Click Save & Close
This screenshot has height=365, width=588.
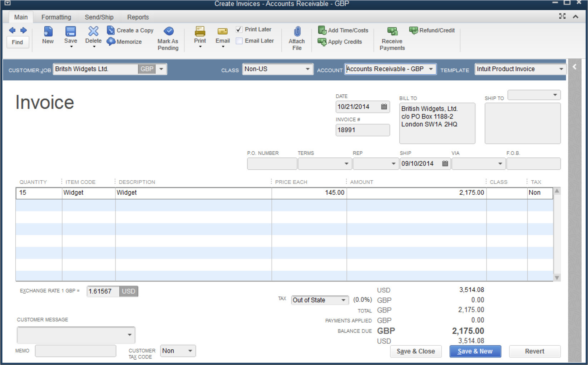pyautogui.click(x=416, y=351)
